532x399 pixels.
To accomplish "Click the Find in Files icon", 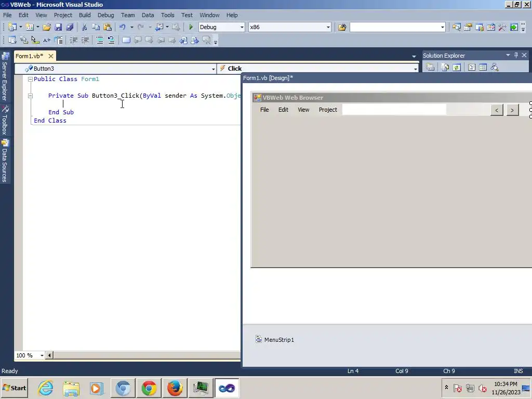I will (342, 27).
